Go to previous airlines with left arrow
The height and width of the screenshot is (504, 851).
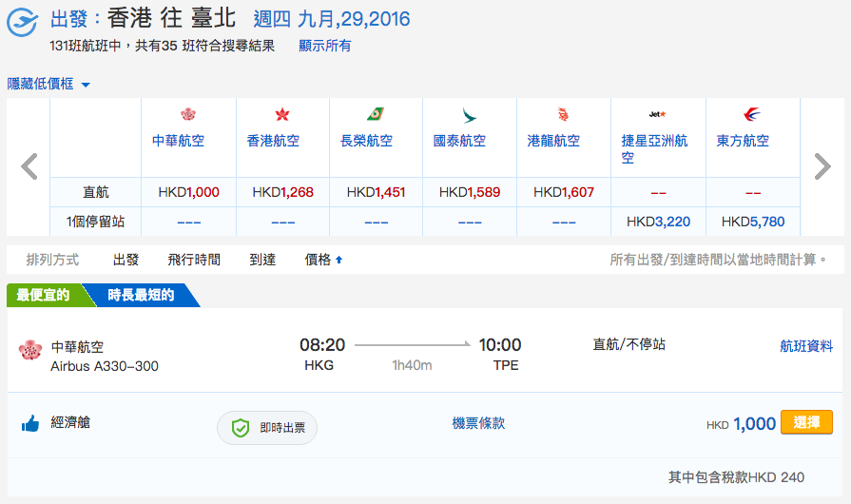click(x=29, y=166)
